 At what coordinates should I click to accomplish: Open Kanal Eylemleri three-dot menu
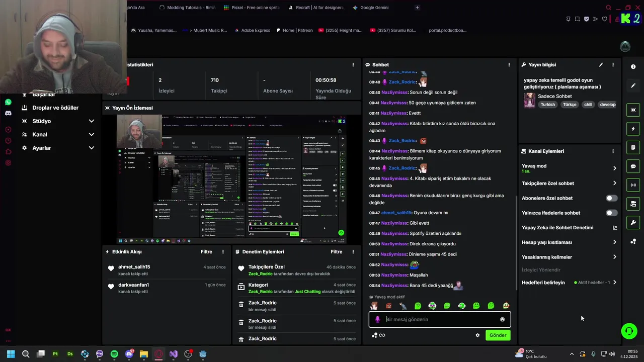(x=613, y=151)
